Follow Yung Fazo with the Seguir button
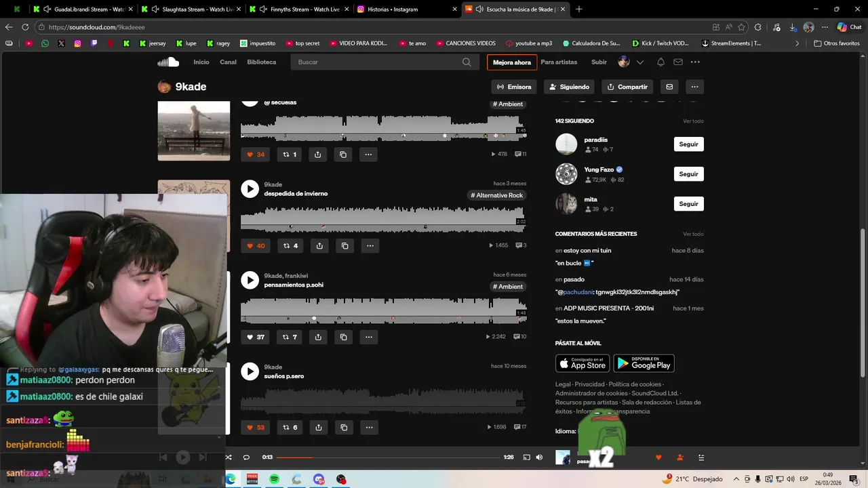The width and height of the screenshot is (868, 488). [688, 174]
